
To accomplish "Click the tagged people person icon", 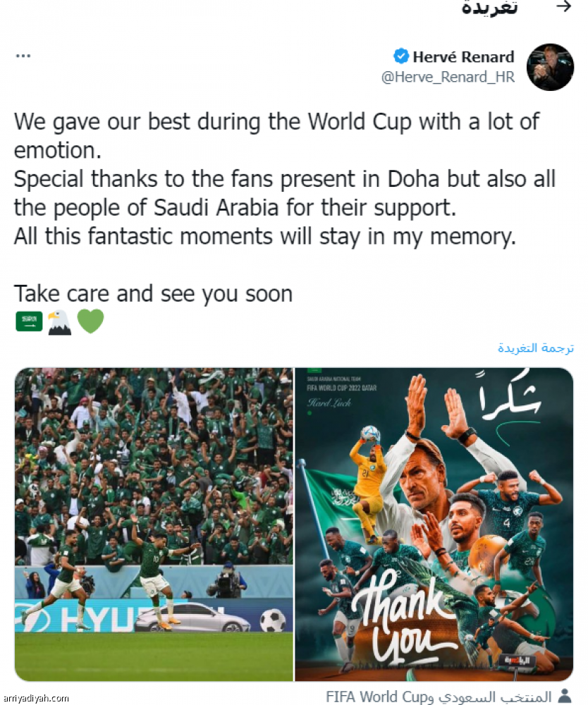I will 565,696.
